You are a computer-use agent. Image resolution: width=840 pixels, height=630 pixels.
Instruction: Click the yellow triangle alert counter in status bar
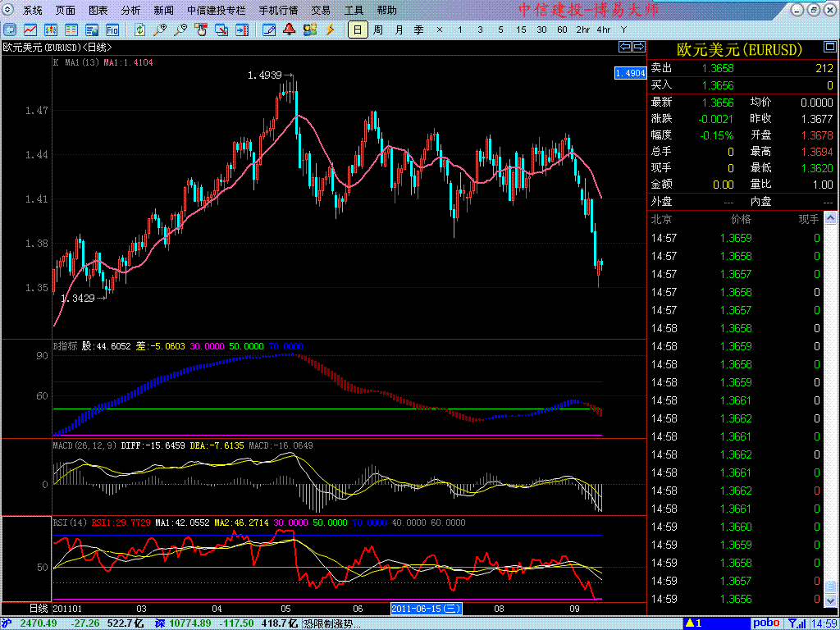(x=695, y=623)
